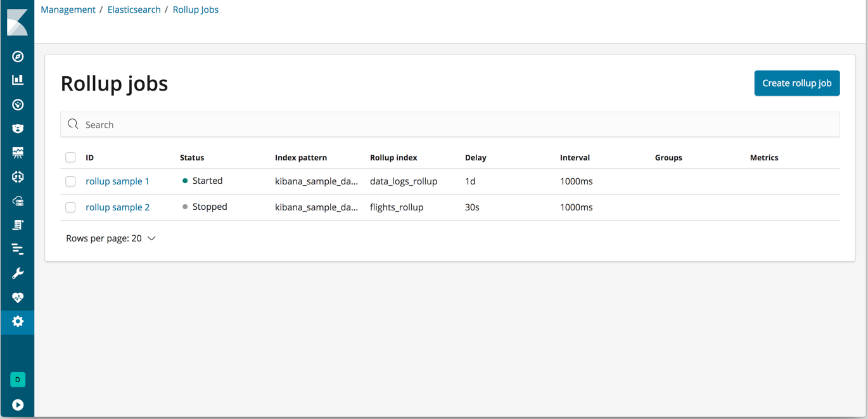Go to Dashboard in the side navigation
The height and width of the screenshot is (419, 868).
pyautogui.click(x=18, y=105)
